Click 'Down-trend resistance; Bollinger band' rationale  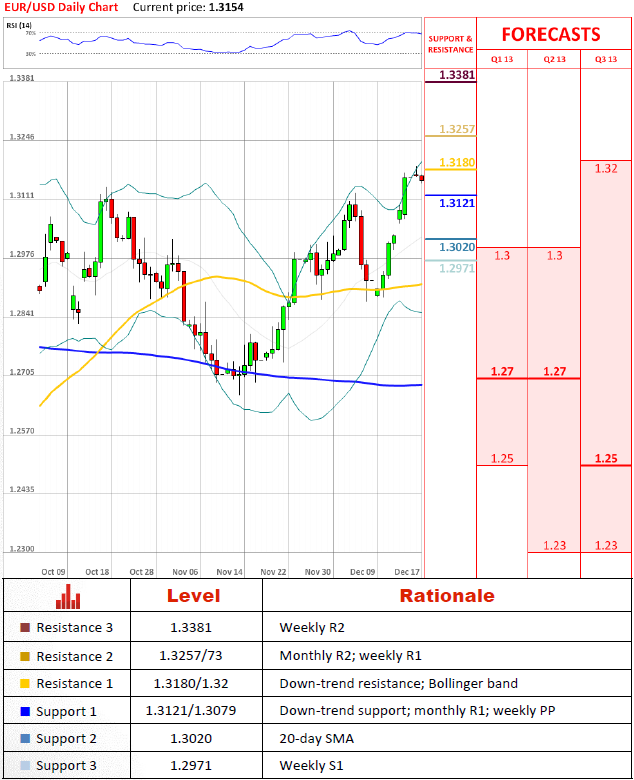coord(399,684)
